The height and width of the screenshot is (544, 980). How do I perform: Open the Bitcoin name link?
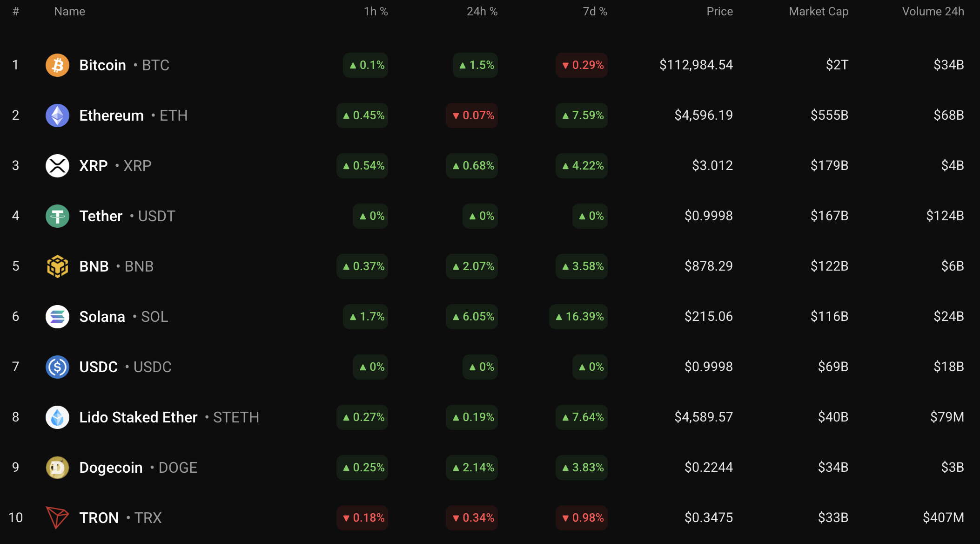pyautogui.click(x=102, y=65)
